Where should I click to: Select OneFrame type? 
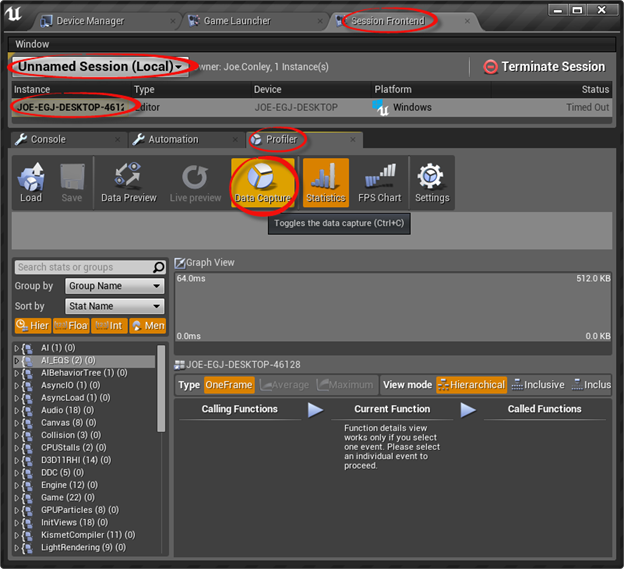pos(229,385)
